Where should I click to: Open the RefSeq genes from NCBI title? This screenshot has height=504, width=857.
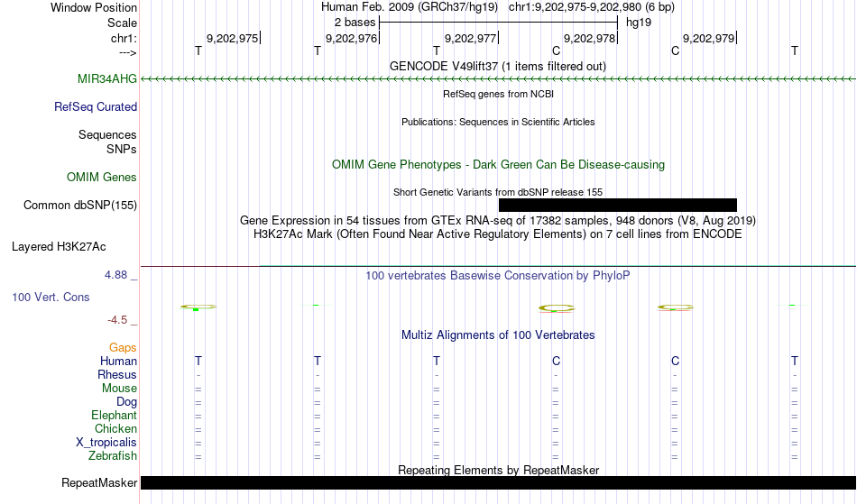tap(499, 94)
